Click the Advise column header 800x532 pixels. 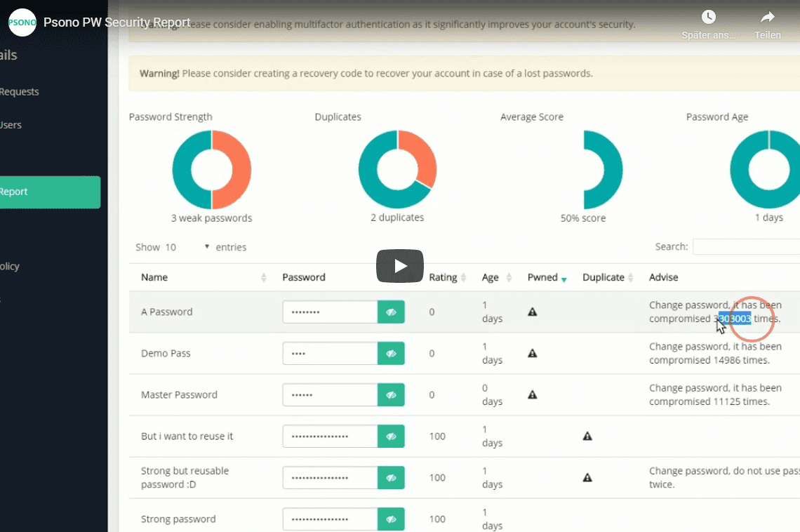pos(663,277)
